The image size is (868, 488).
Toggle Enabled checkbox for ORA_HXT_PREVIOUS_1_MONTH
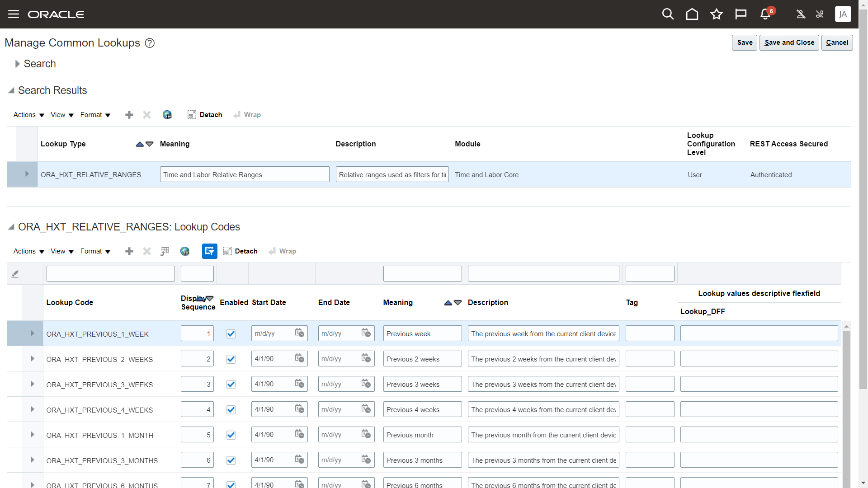pyautogui.click(x=231, y=435)
